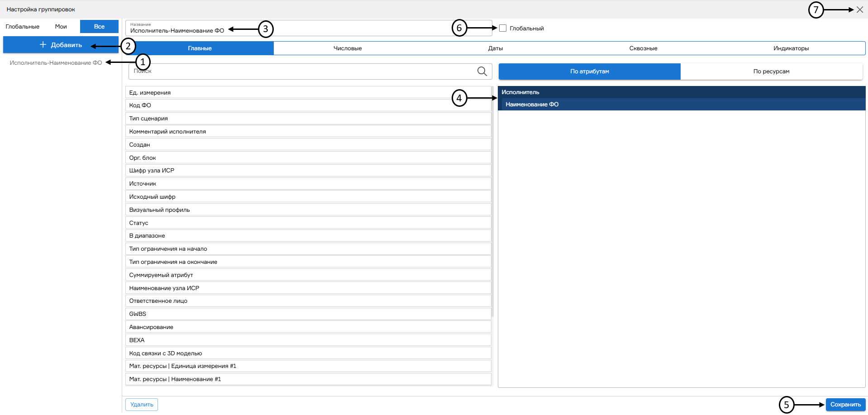Image resolution: width=868 pixels, height=415 pixels.
Task: Click the Добавить button to add a grouping
Action: pyautogui.click(x=61, y=45)
